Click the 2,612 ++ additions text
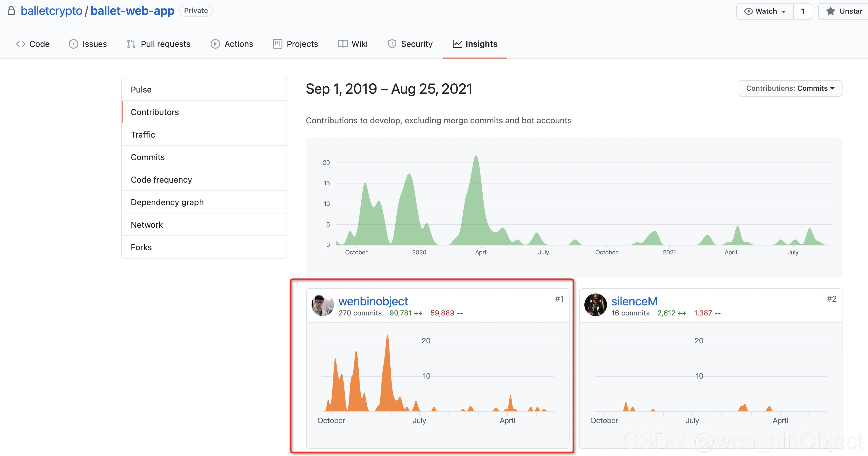 [672, 313]
